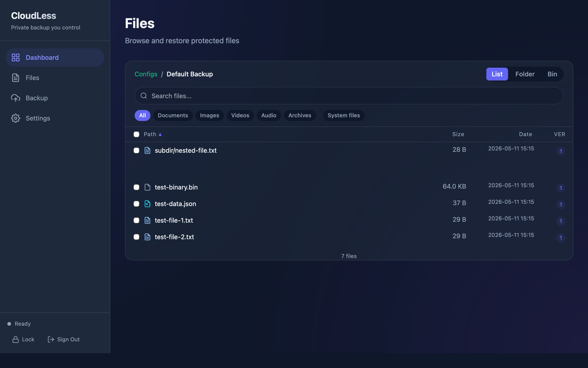Click the file icon of subdir/nested-file.txt

click(x=147, y=150)
